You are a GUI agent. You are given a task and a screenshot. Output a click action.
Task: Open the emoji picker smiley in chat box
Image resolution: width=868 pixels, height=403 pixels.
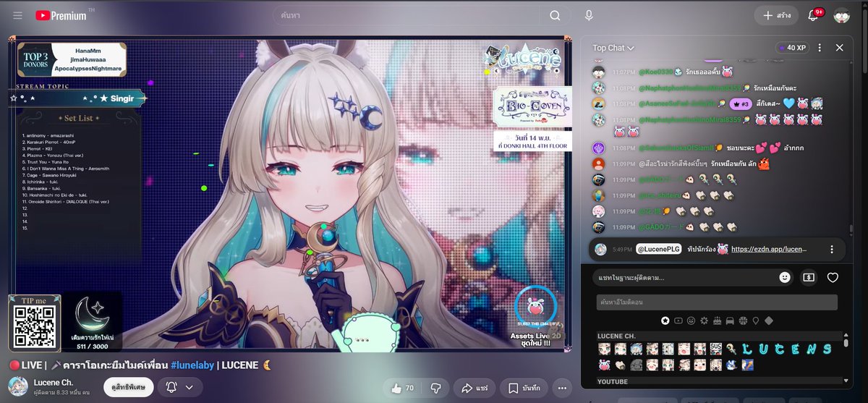[x=785, y=277]
